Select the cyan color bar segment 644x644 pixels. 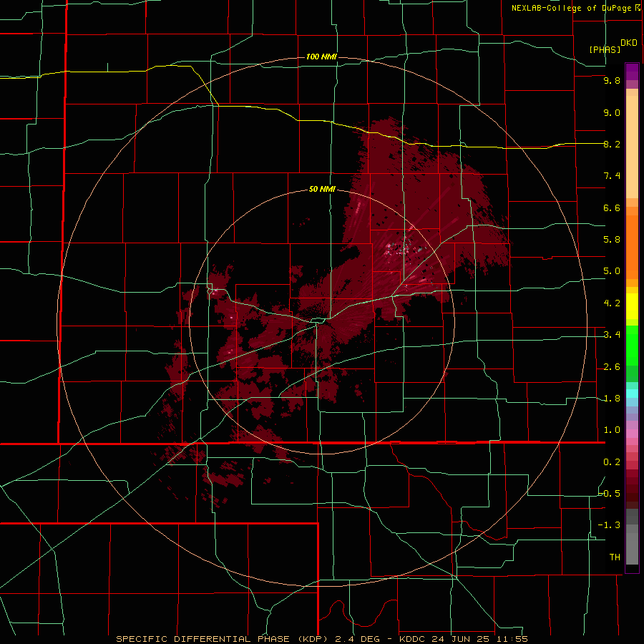pyautogui.click(x=632, y=394)
